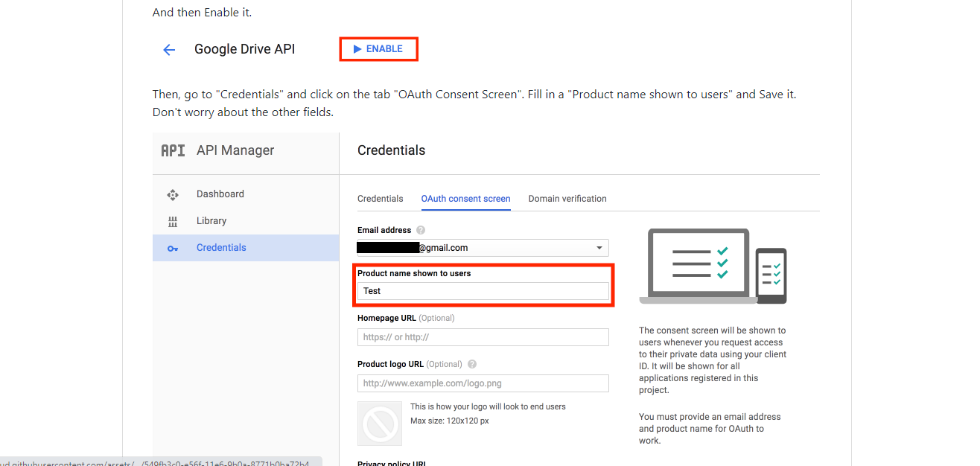Click the Credentials page heading
Screen dimensions: 980x466
(392, 150)
